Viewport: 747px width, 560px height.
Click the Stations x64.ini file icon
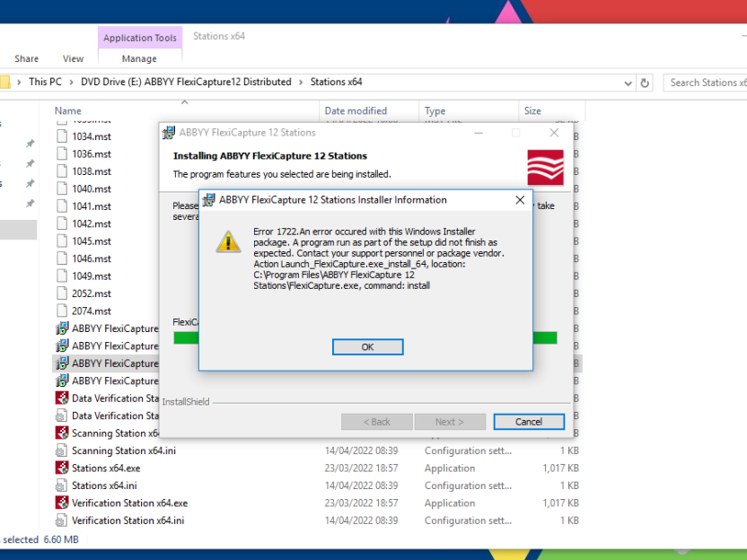point(61,486)
